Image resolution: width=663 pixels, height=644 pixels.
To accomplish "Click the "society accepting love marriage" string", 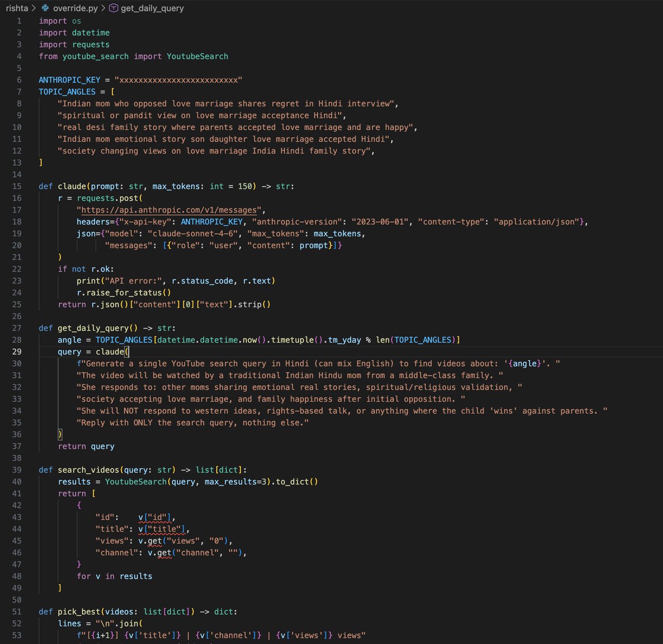I will (271, 399).
